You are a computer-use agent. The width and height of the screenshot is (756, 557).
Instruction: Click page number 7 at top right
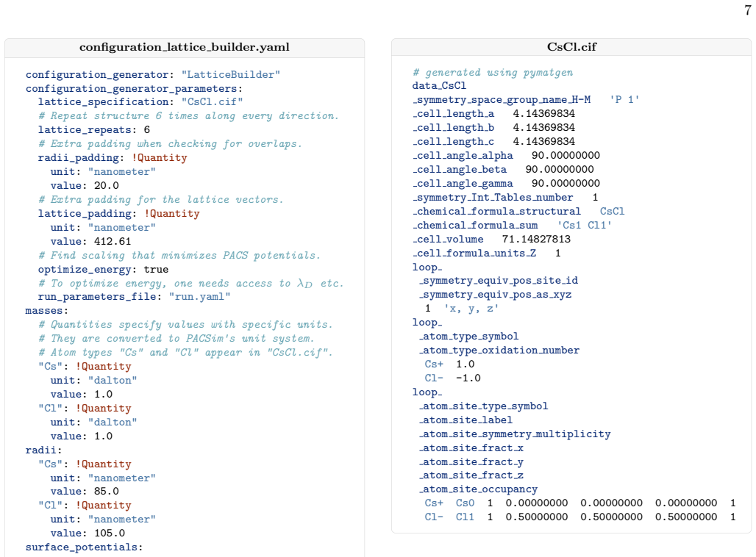click(x=748, y=10)
